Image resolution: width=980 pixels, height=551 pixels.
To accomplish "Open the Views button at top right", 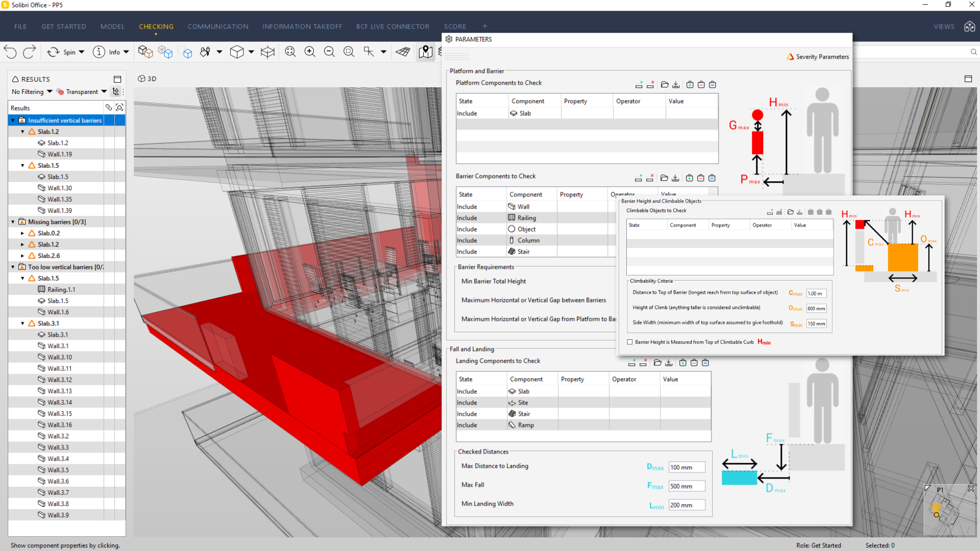I will point(944,27).
